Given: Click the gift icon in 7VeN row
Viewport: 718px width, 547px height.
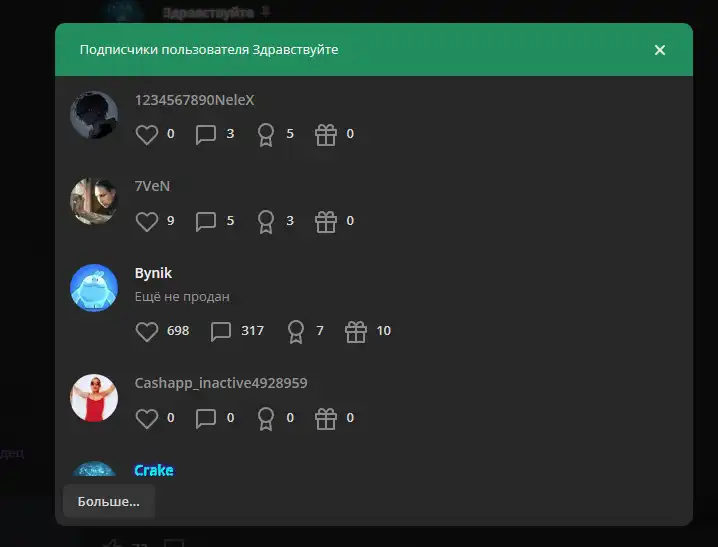Looking at the screenshot, I should tap(326, 222).
